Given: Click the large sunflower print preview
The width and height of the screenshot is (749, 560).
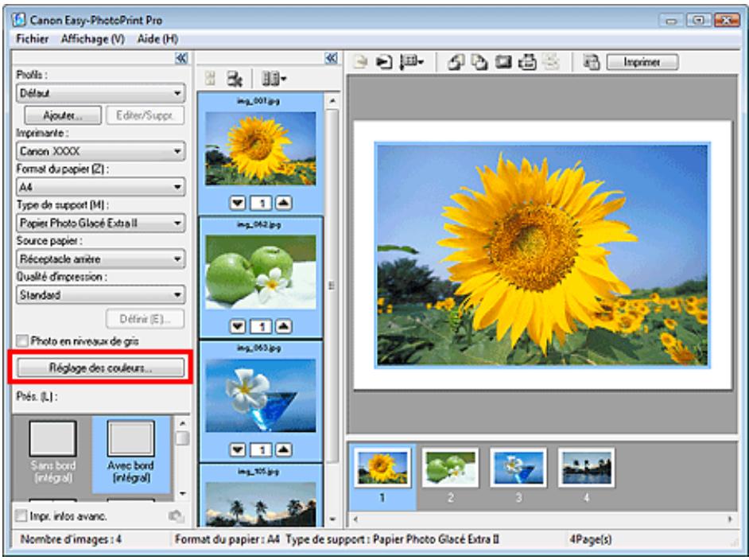Looking at the screenshot, I should click(542, 255).
